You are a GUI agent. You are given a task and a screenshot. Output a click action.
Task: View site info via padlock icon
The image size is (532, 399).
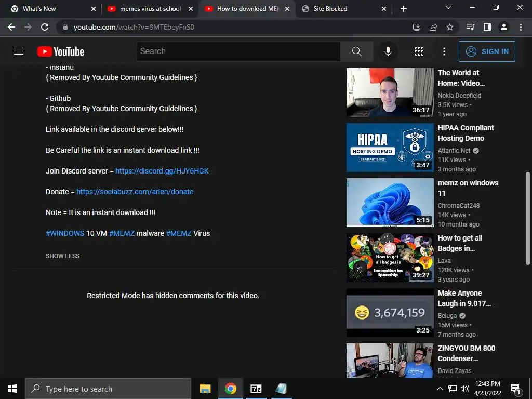point(65,27)
